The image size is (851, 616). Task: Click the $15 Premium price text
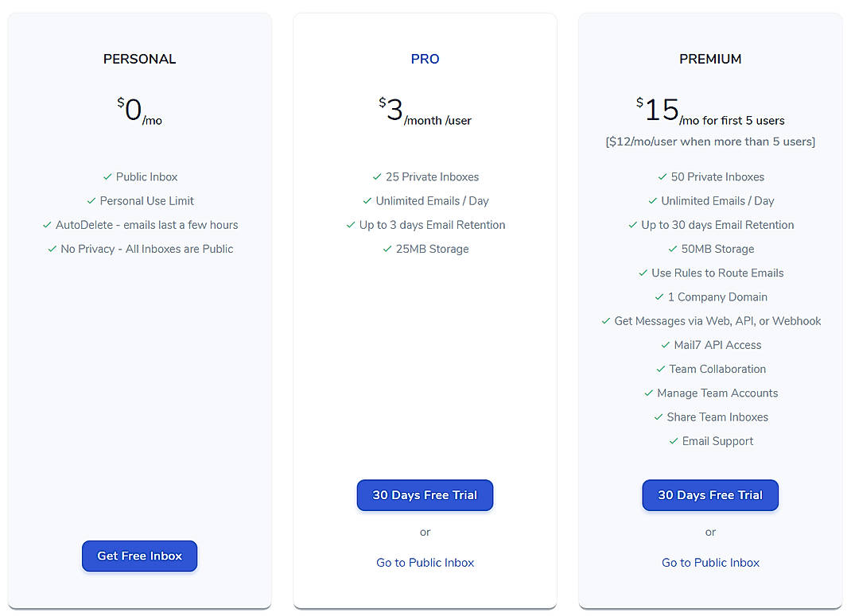tap(660, 110)
